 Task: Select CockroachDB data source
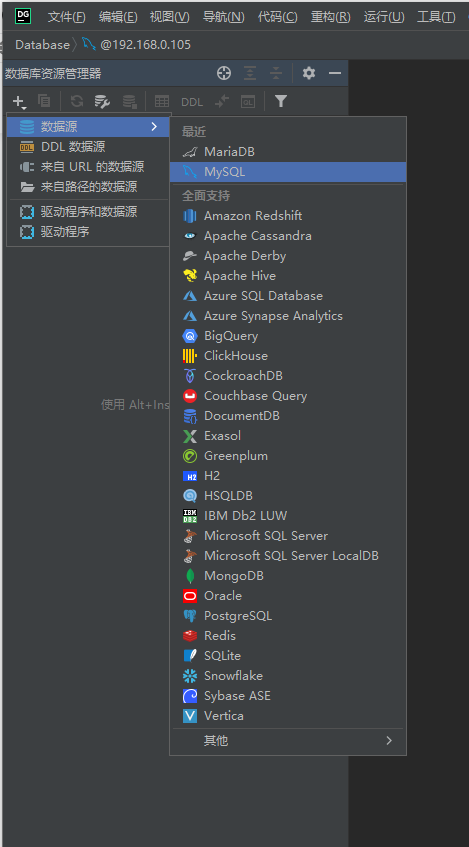pos(288,375)
